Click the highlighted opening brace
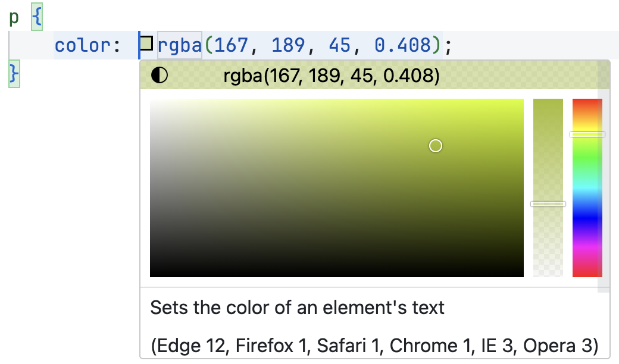This screenshot has height=364, width=619. pyautogui.click(x=37, y=17)
